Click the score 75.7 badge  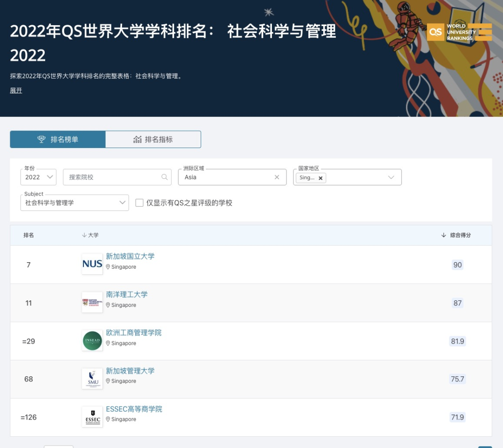tap(457, 379)
